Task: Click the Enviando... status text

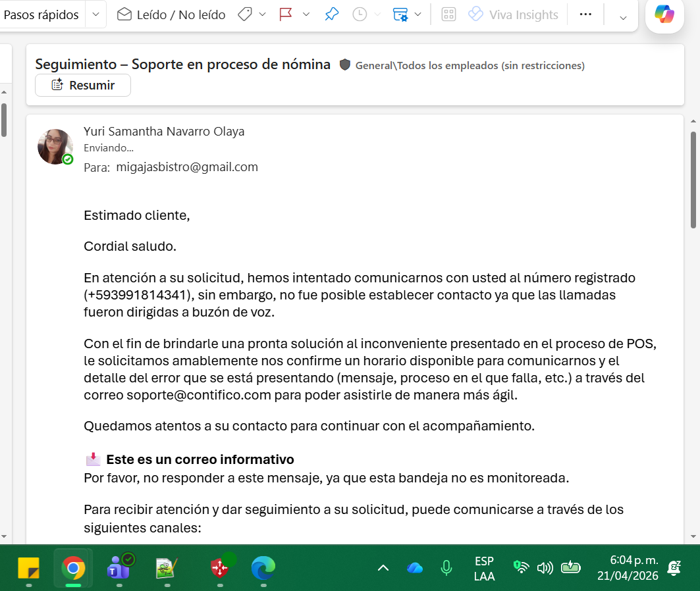Action: tap(109, 148)
